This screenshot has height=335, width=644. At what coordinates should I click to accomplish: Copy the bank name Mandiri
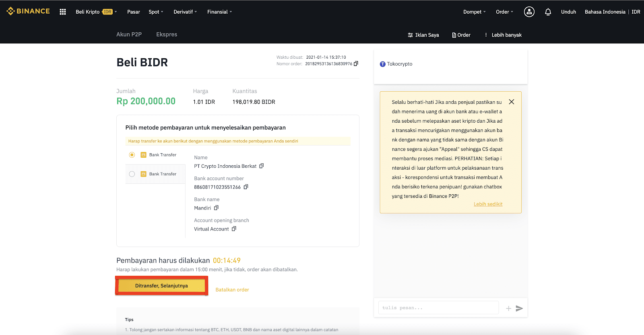pyautogui.click(x=216, y=208)
